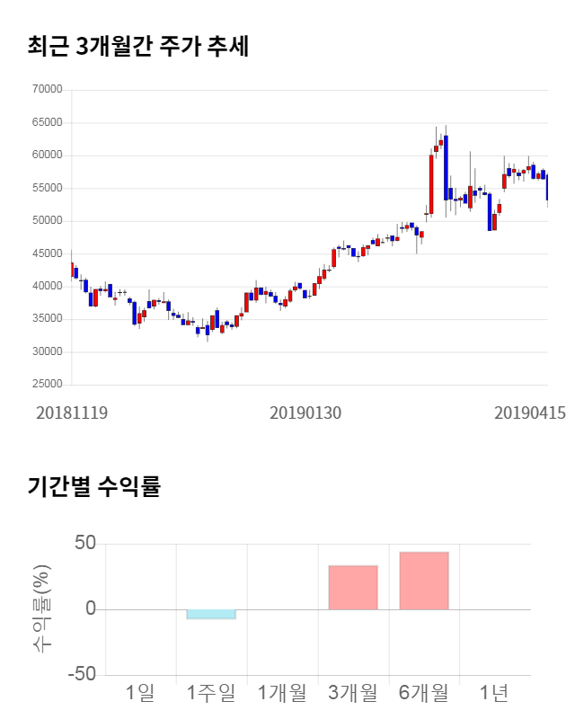Click the 최근 3개월간 주가 추세 heading

tap(138, 47)
